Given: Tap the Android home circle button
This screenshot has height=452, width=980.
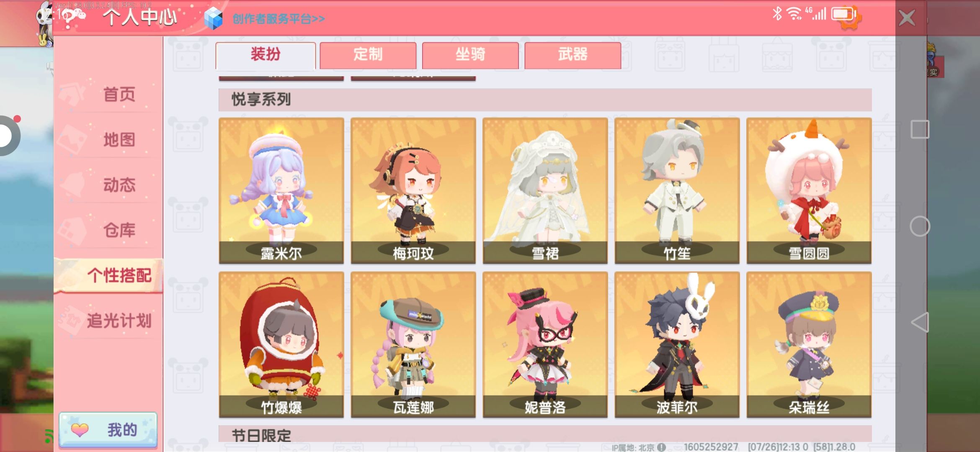Looking at the screenshot, I should pos(920,226).
